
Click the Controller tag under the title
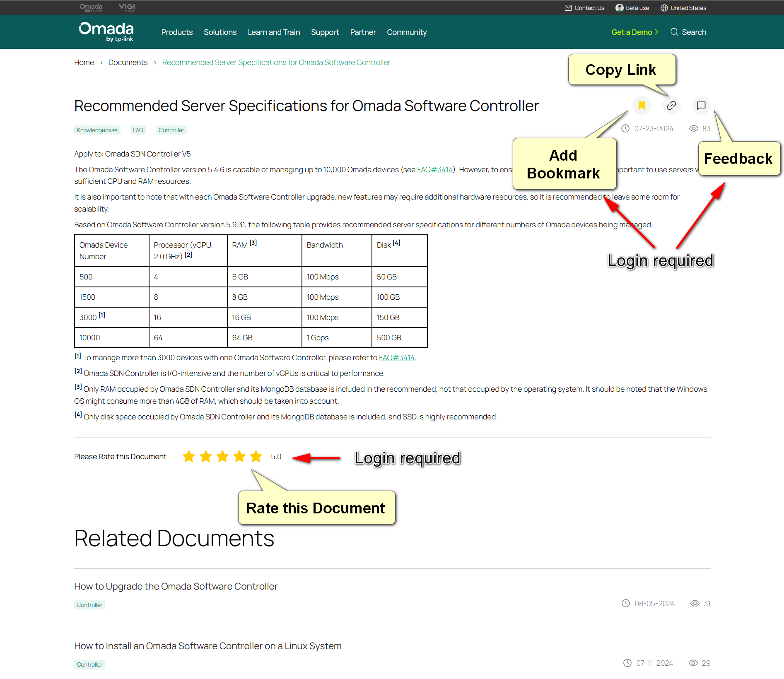pos(171,130)
